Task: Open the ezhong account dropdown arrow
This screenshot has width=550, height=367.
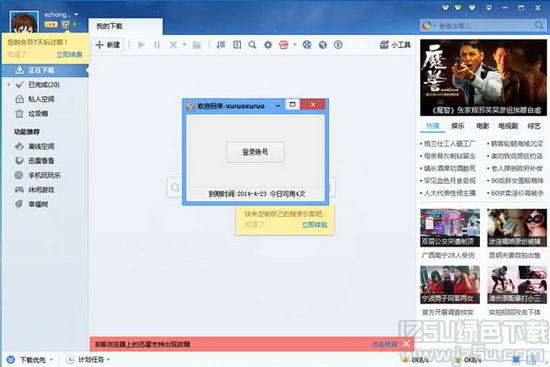Action: (x=76, y=15)
